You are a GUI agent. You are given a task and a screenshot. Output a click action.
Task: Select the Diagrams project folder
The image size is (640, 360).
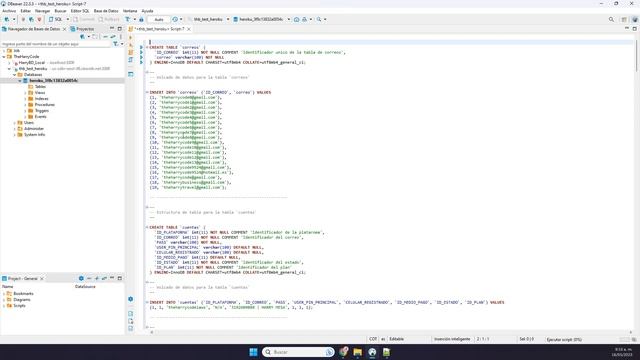pyautogui.click(x=21, y=300)
